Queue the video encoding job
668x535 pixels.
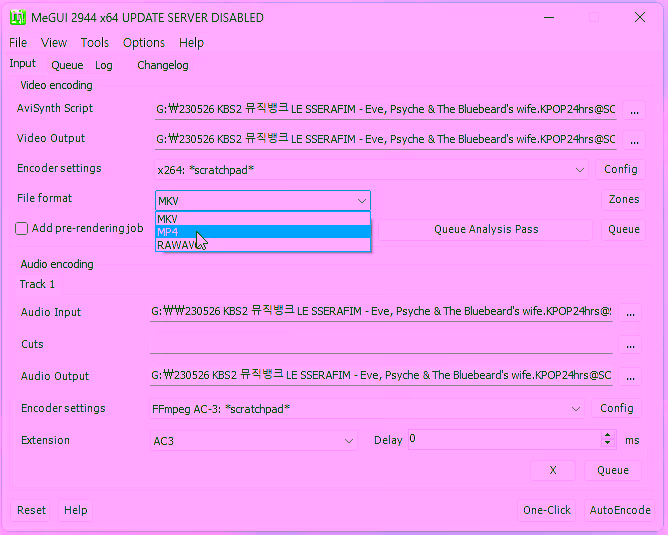[x=624, y=229]
